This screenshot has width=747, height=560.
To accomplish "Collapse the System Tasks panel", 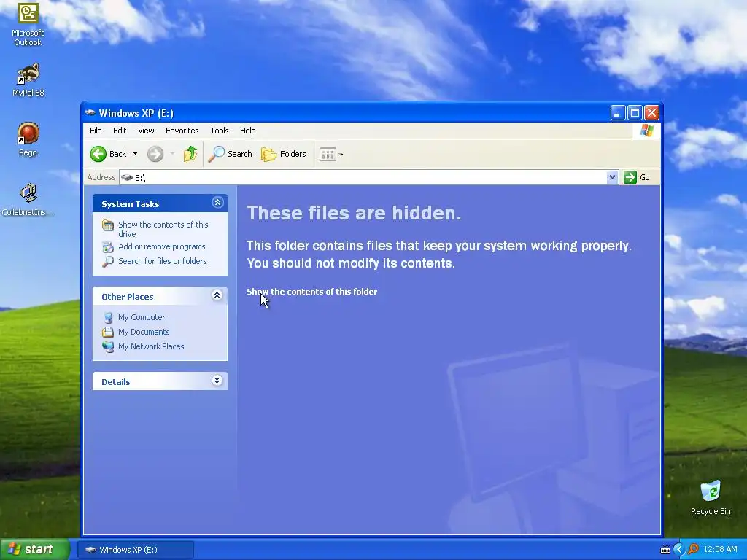I will 217,203.
